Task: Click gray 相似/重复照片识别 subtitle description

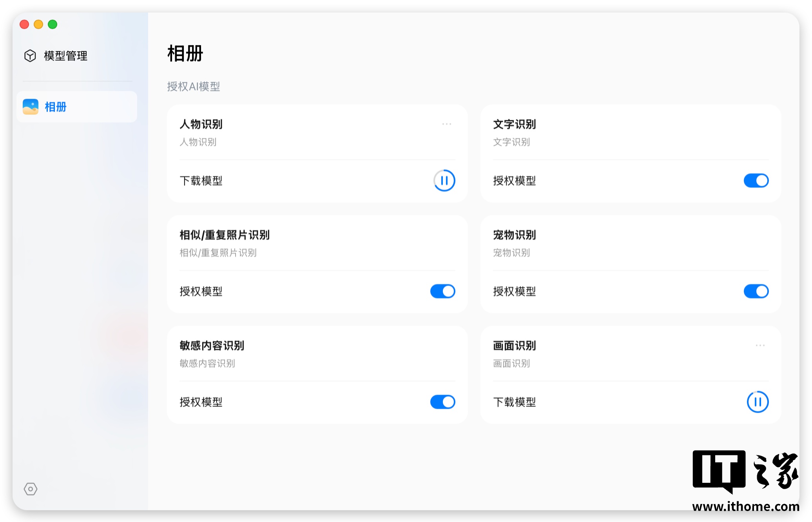Action: (x=218, y=252)
